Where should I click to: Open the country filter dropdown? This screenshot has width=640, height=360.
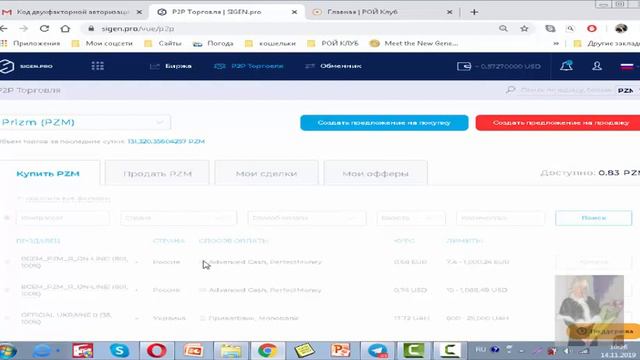coord(178,218)
